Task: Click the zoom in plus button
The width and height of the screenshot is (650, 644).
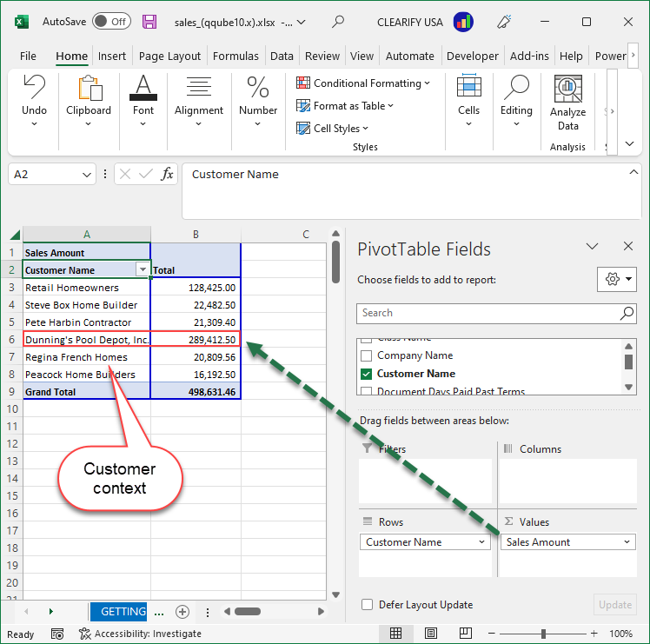Action: click(594, 634)
